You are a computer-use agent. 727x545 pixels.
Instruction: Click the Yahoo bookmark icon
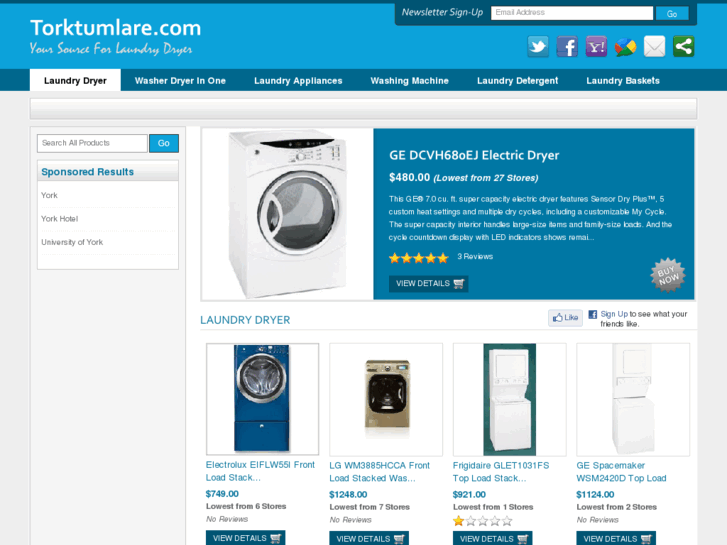596,46
